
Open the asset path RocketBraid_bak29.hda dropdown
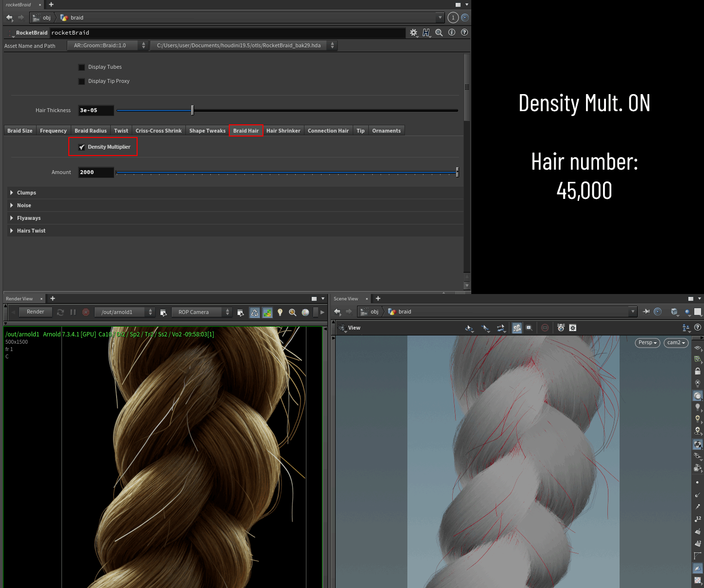(x=243, y=45)
